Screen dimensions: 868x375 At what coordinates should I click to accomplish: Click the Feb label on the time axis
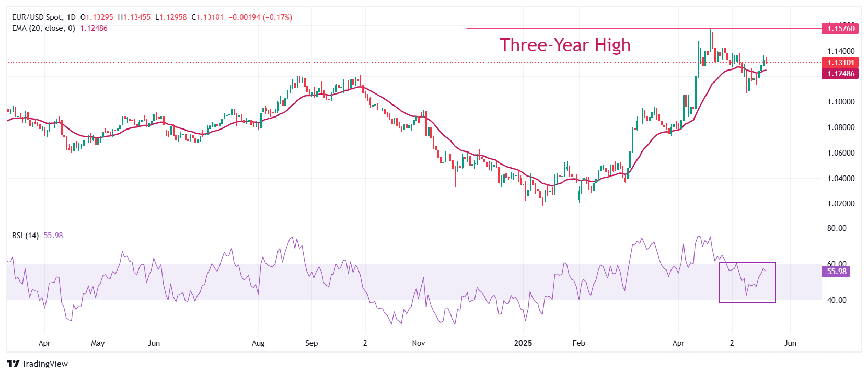coord(578,343)
